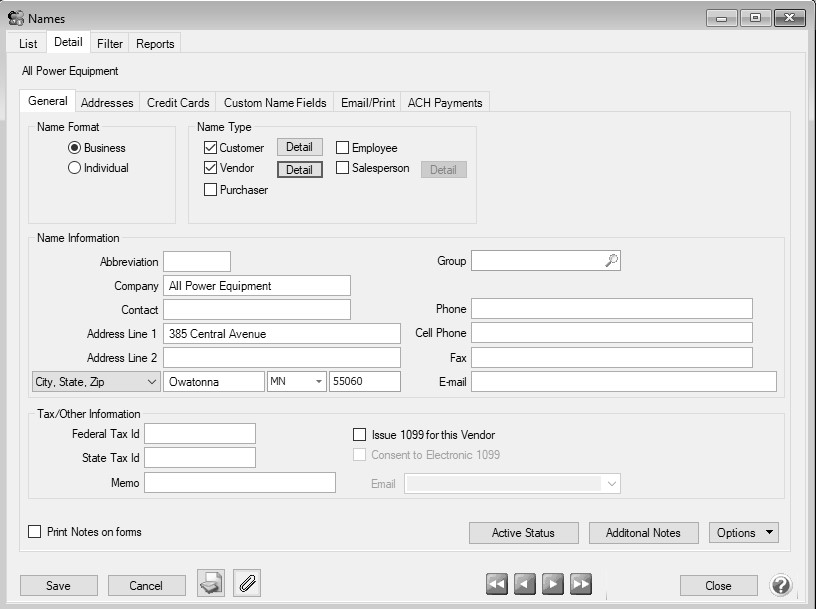Click the Abbreviation input field
Image resolution: width=816 pixels, height=609 pixels.
197,261
